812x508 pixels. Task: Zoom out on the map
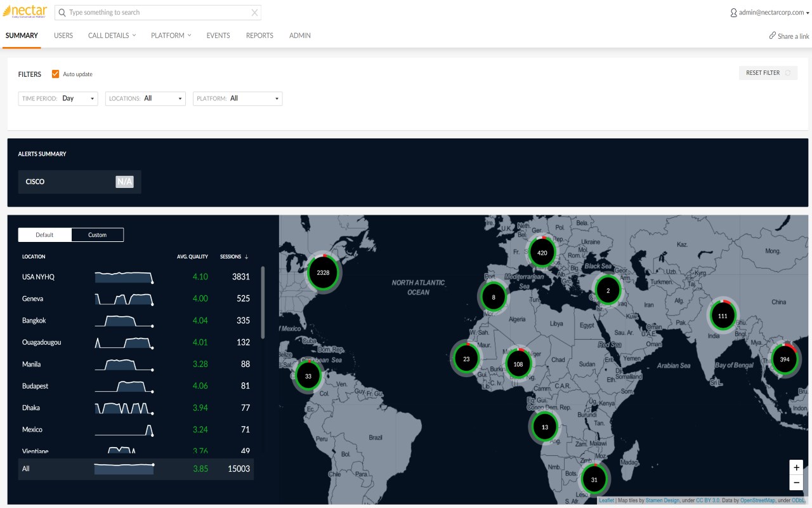coord(796,483)
